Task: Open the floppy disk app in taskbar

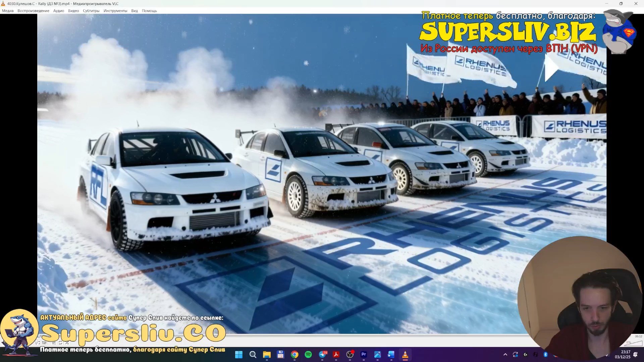Action: click(280, 355)
